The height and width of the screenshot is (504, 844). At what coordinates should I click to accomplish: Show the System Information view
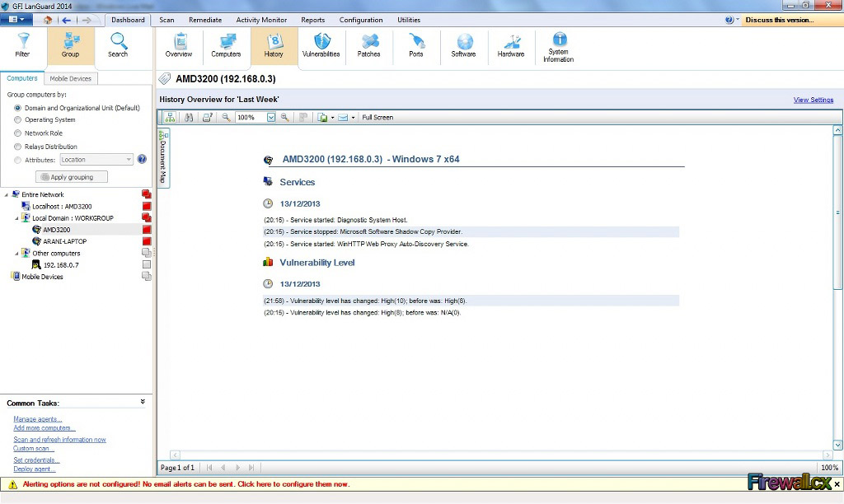(x=559, y=47)
